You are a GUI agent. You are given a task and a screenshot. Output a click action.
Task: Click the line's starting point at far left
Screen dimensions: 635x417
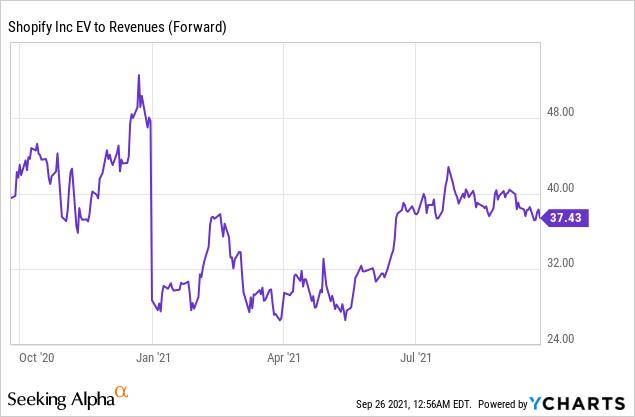11,198
